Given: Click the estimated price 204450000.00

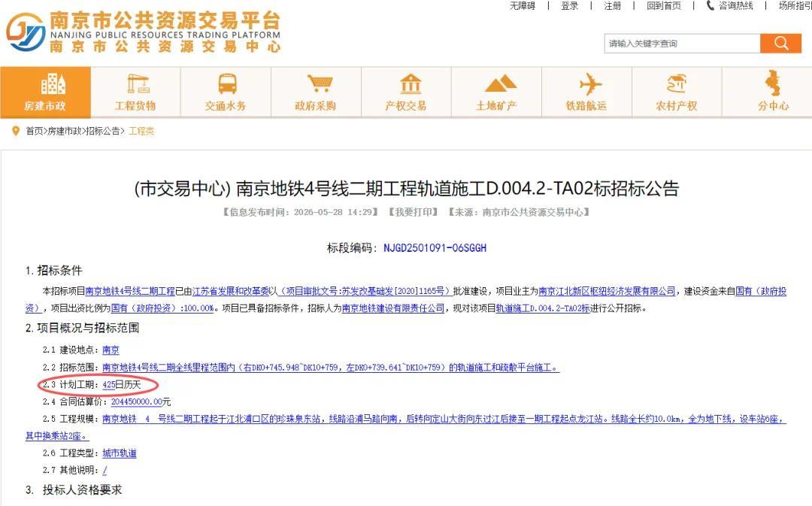Looking at the screenshot, I should point(136,402).
